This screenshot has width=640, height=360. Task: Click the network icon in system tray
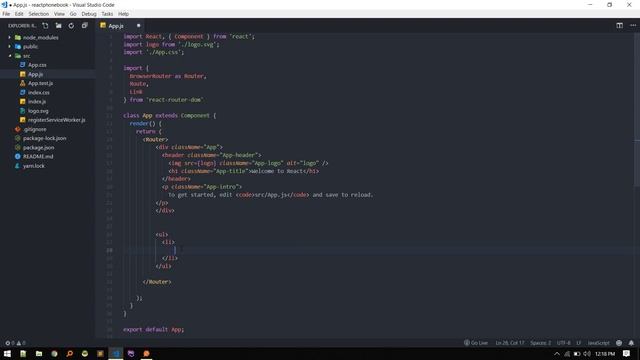coord(567,353)
